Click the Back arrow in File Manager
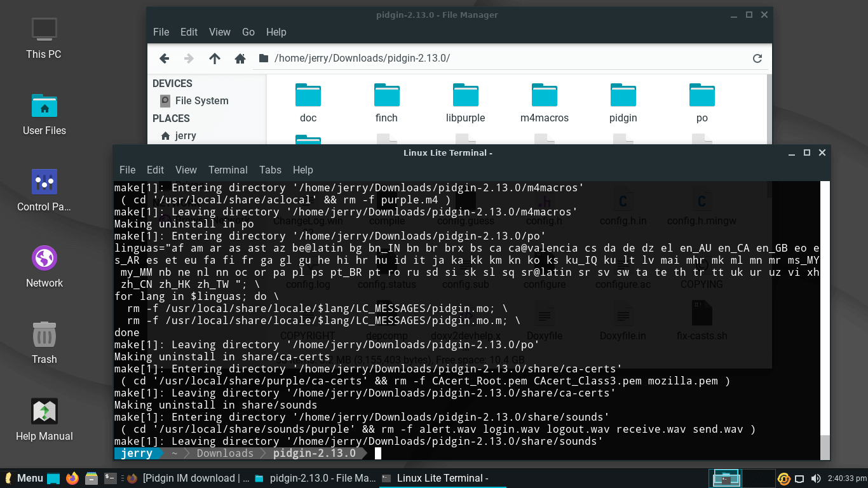 pos(164,58)
